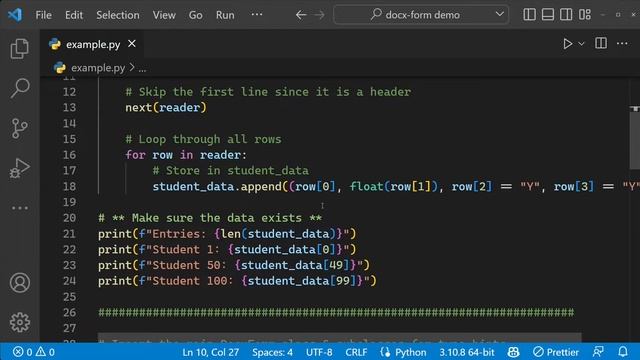
Task: Expand the command center dropdown chevron
Action: (499, 14)
